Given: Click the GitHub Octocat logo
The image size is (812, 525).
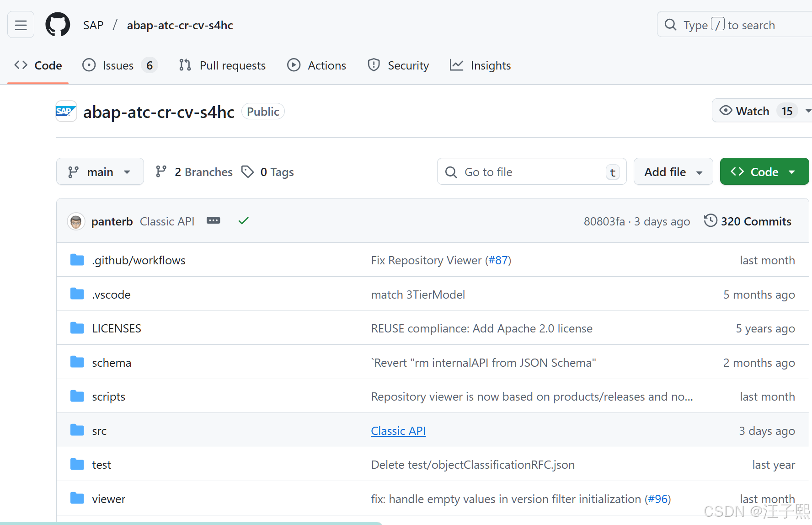Looking at the screenshot, I should tap(58, 25).
